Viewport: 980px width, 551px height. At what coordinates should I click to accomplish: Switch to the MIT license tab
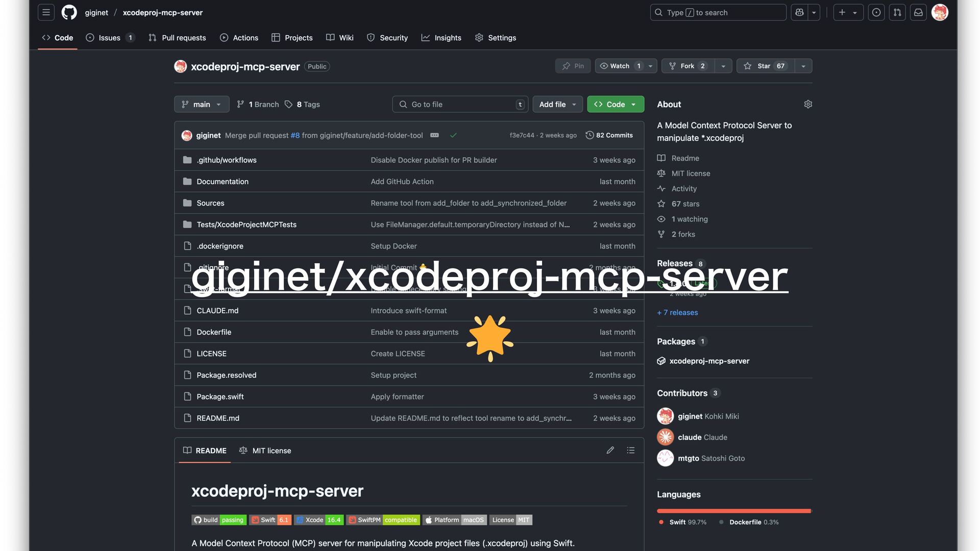265,450
